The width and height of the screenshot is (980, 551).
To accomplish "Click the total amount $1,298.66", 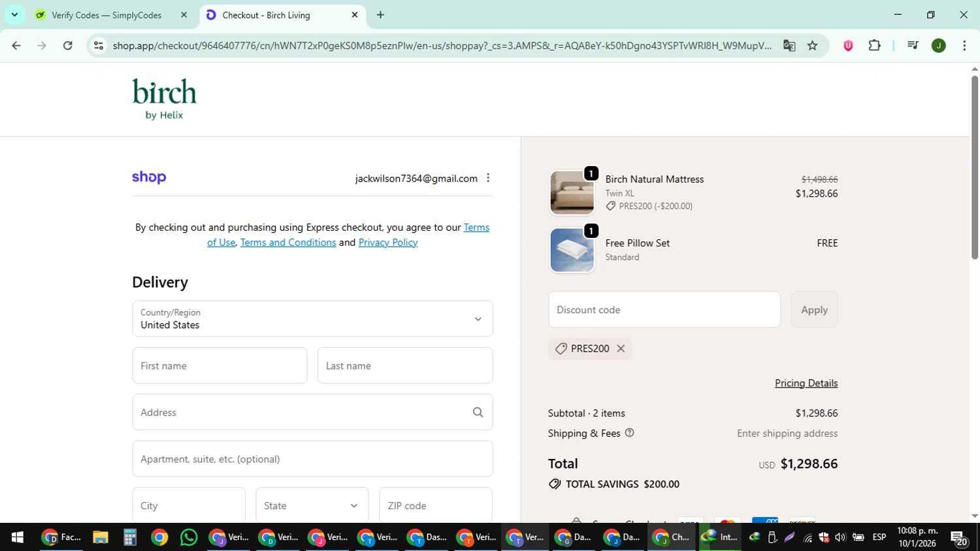I will click(x=809, y=463).
